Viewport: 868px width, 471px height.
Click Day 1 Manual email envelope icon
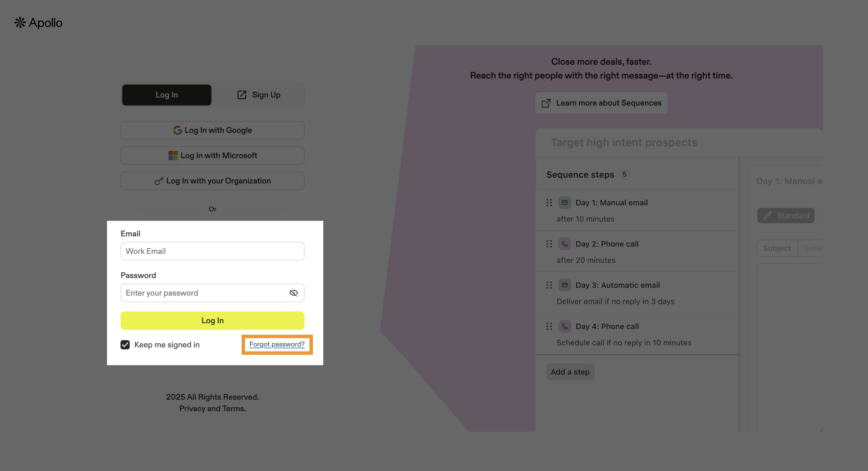tap(565, 203)
